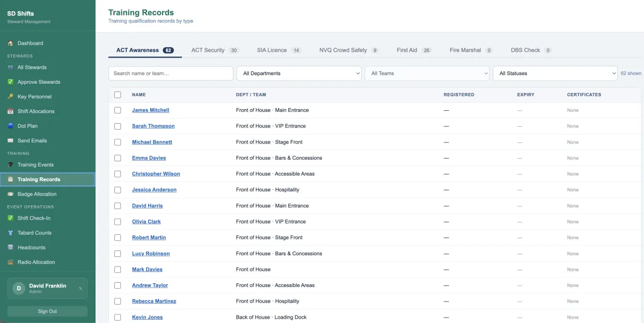This screenshot has height=323, width=644.
Task: Click the Dashboard house icon in sidebar
Action: (10, 43)
